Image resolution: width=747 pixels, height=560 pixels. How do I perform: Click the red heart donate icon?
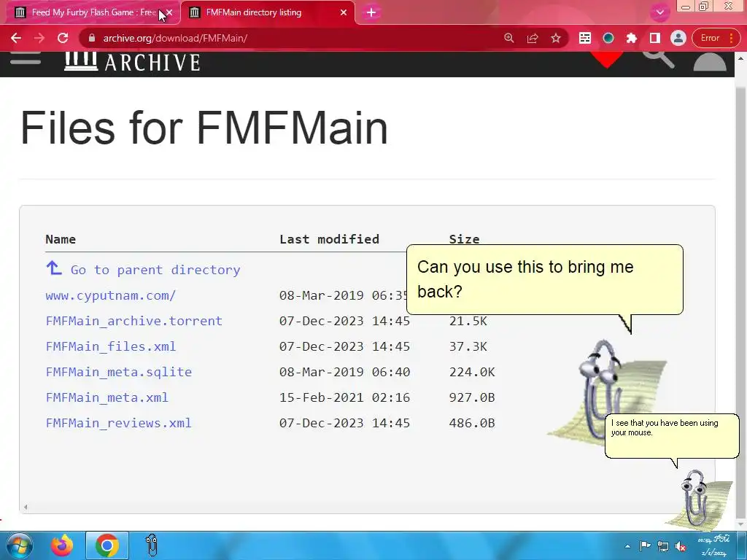606,59
